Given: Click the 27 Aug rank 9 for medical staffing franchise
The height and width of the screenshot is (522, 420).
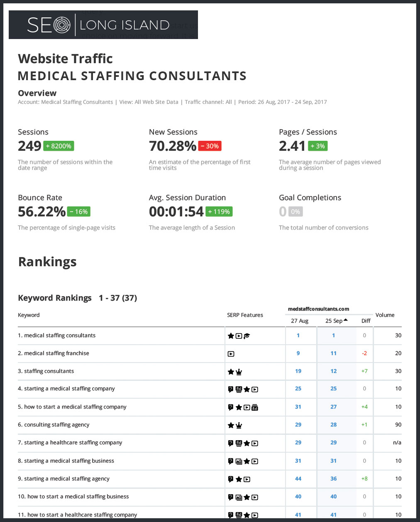Looking at the screenshot, I should [298, 353].
